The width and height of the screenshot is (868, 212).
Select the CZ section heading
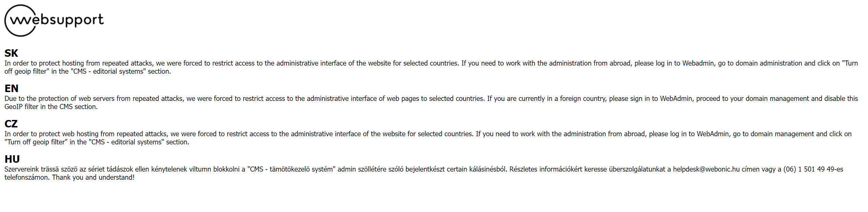pos(11,124)
